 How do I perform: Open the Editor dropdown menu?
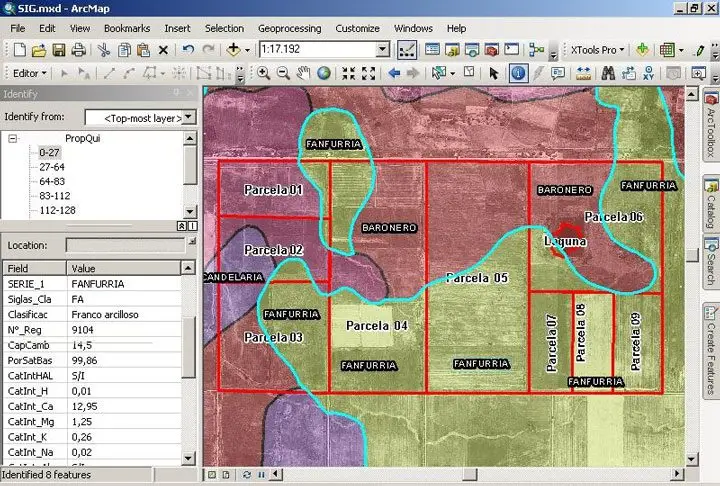click(x=30, y=73)
